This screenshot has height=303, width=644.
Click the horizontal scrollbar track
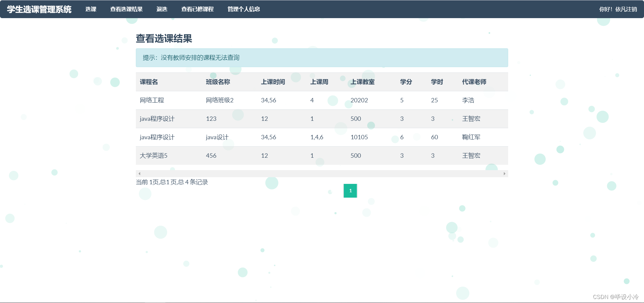(322, 173)
